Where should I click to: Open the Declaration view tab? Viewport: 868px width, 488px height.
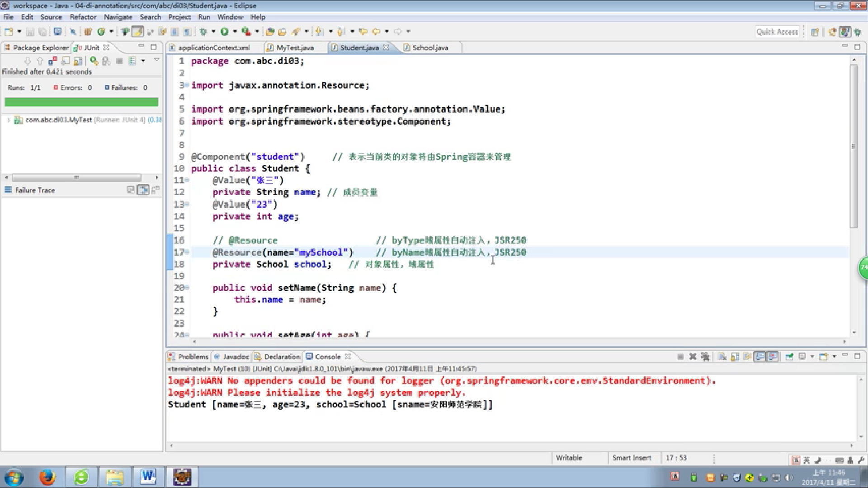277,357
